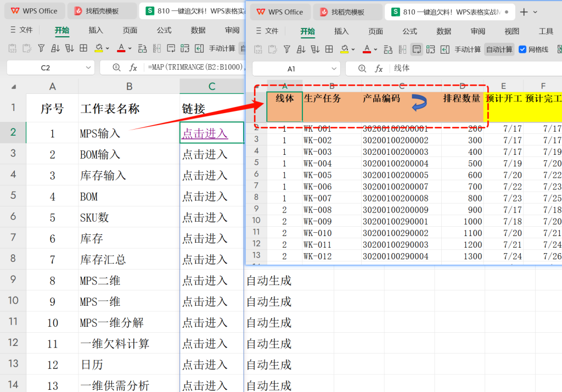Click red font color A in left window
The height and width of the screenshot is (392, 562).
click(121, 48)
